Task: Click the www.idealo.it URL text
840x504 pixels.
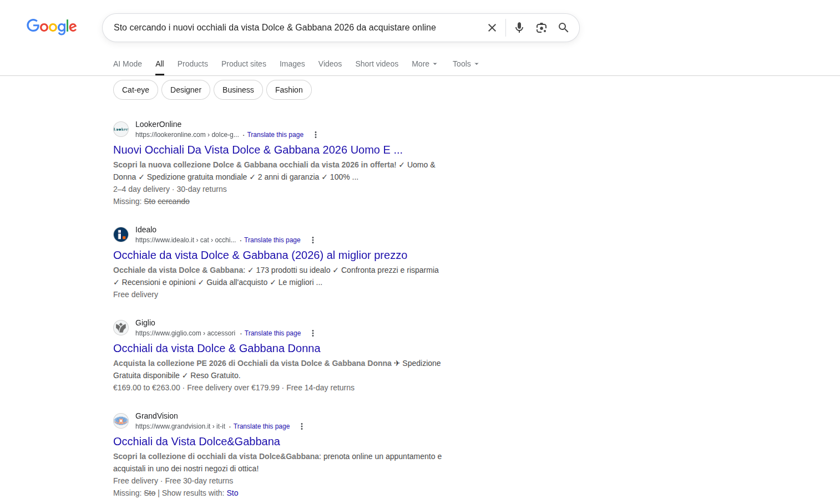Action: pos(185,240)
